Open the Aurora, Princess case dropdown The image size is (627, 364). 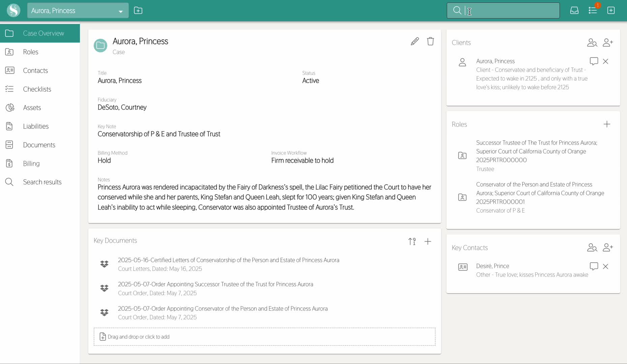pyautogui.click(x=78, y=10)
